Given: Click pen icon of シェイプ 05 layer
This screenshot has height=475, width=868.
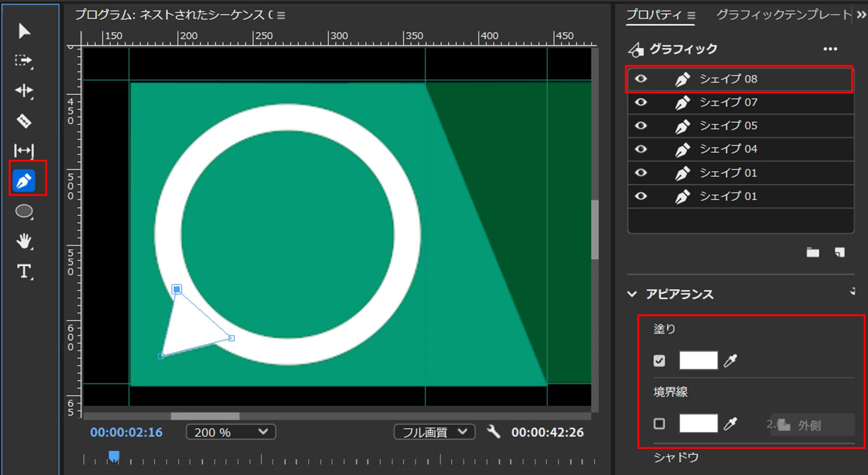Looking at the screenshot, I should click(682, 126).
